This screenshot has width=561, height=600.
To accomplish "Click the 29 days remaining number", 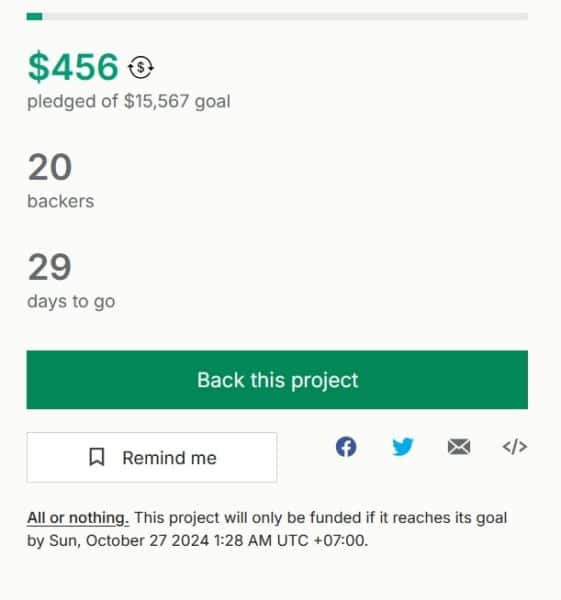I will (x=49, y=267).
